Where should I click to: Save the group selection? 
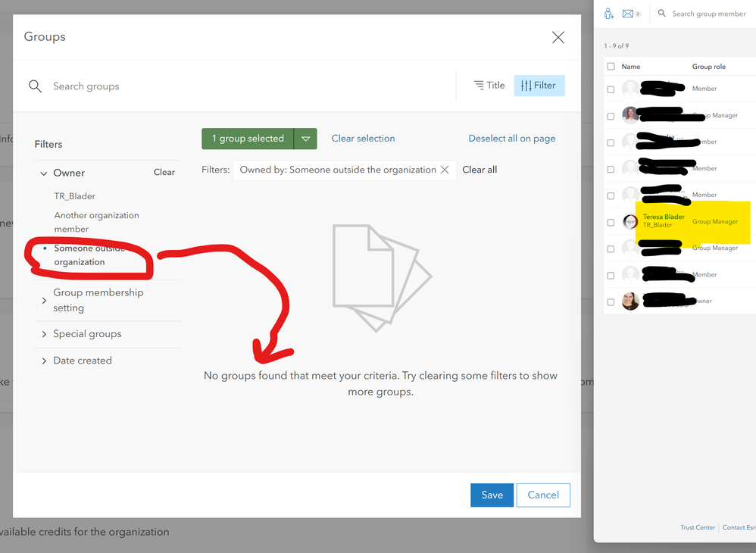(x=492, y=495)
